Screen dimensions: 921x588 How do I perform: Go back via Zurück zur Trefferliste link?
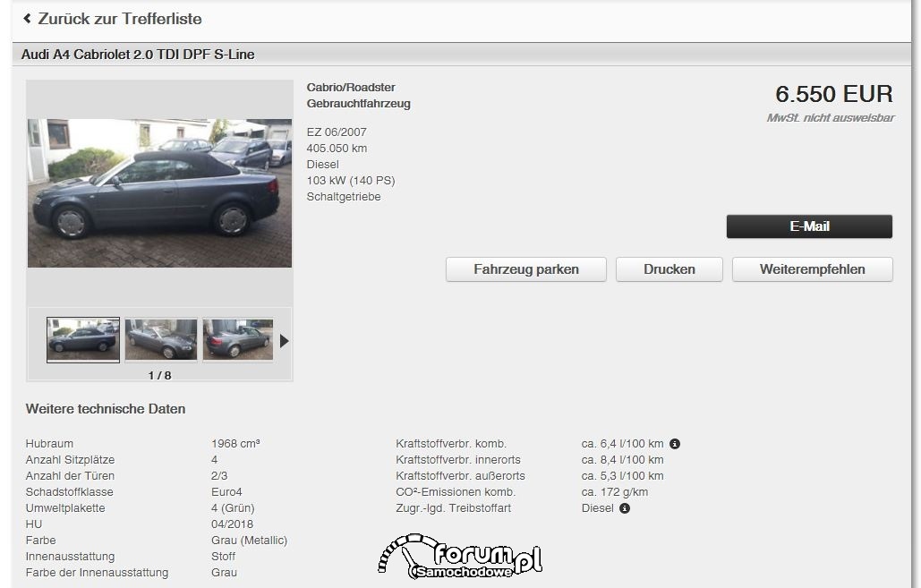[120, 19]
